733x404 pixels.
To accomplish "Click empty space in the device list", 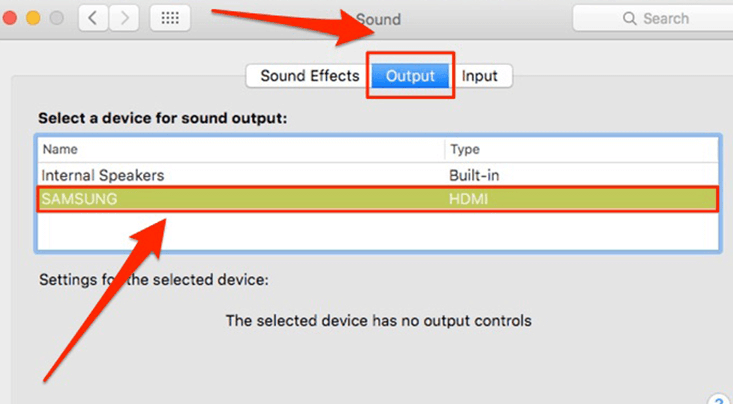I will [378, 231].
